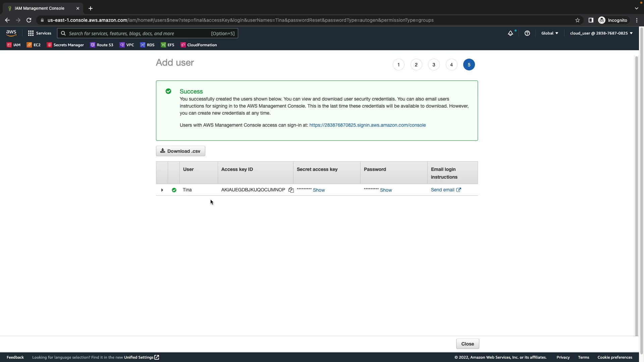Click the help question mark icon

[x=527, y=33]
